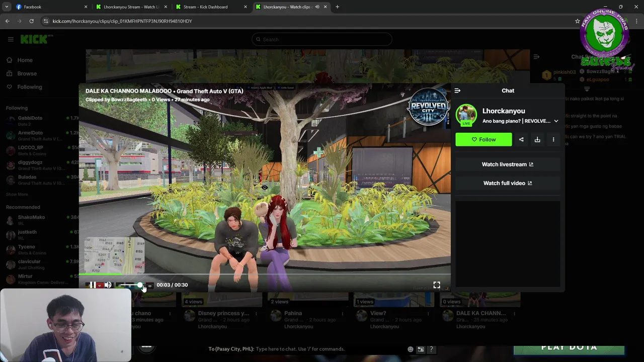Viewport: 644px width, 362px height.
Task: Open emoji picker in game chat bar
Action: [x=410, y=349]
